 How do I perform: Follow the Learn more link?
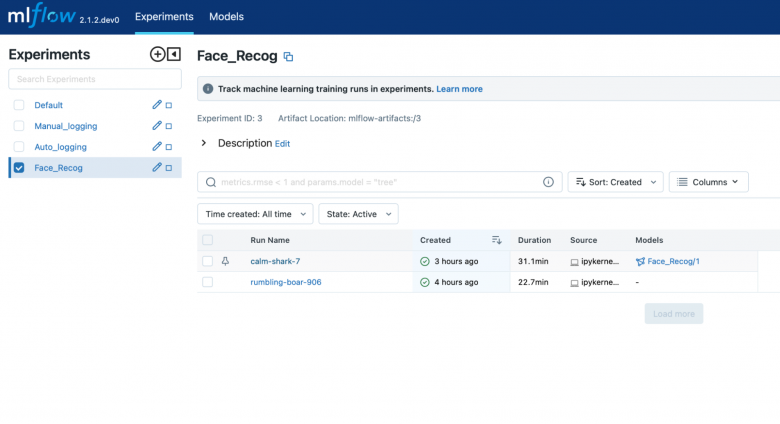click(459, 89)
